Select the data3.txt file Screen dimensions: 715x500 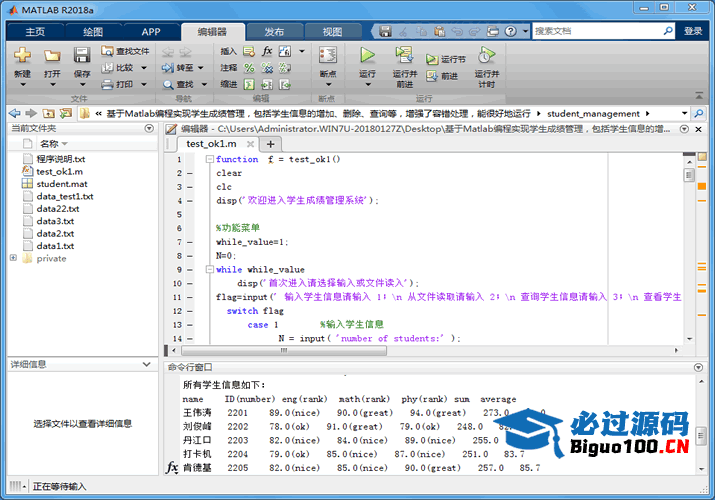[55, 221]
